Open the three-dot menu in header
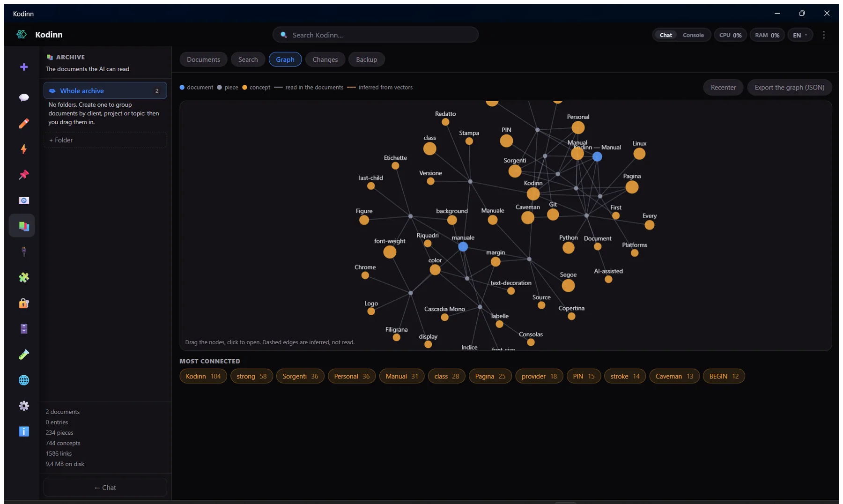The image size is (843, 504). 824,35
